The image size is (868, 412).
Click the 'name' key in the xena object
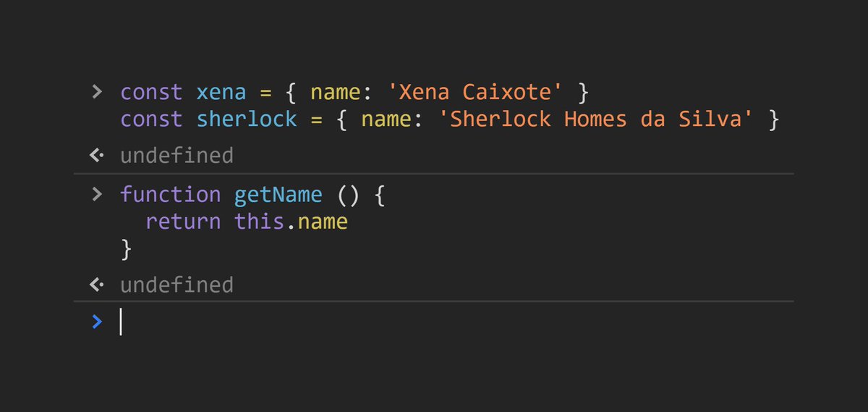[336, 93]
